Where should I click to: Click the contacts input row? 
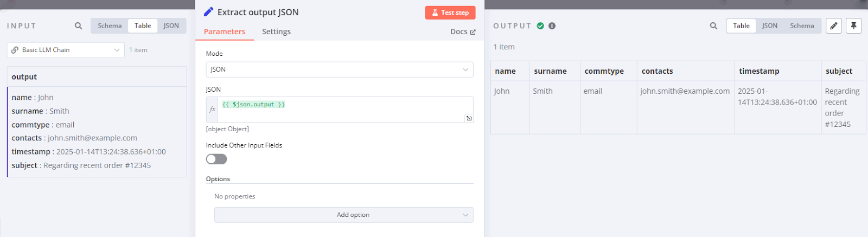coord(74,138)
